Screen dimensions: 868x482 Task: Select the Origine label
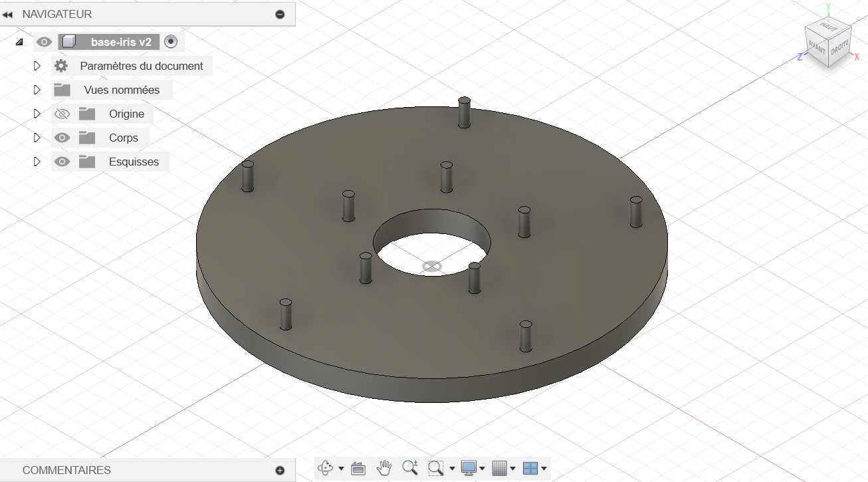point(126,114)
